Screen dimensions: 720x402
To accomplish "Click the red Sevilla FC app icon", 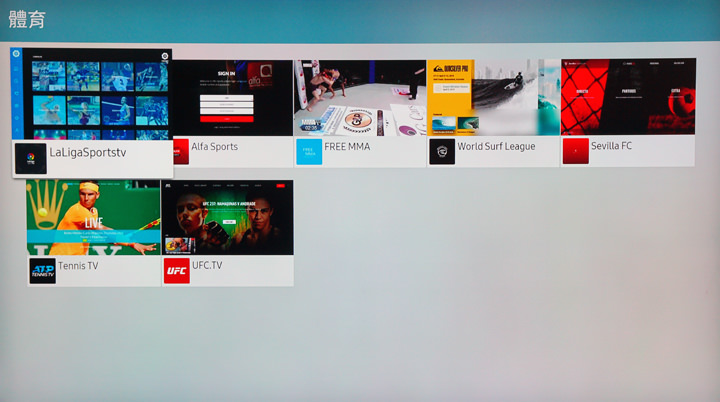I will pyautogui.click(x=575, y=151).
